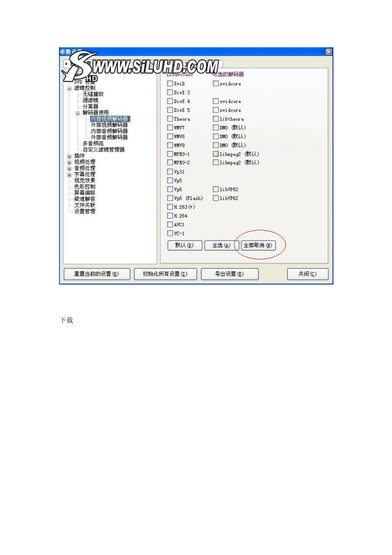Tick the MPEG-1 Libavcodec checkbox
Image resolution: width=392 pixels, height=555 pixels.
(170, 154)
